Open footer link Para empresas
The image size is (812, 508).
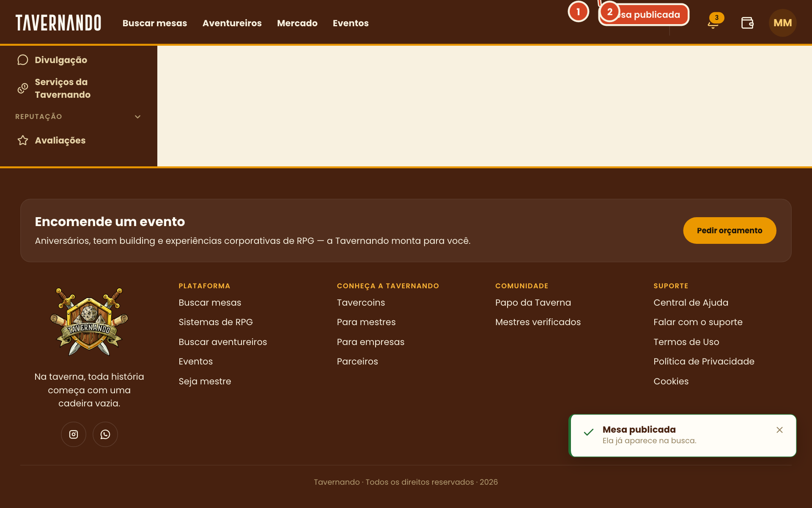point(370,342)
